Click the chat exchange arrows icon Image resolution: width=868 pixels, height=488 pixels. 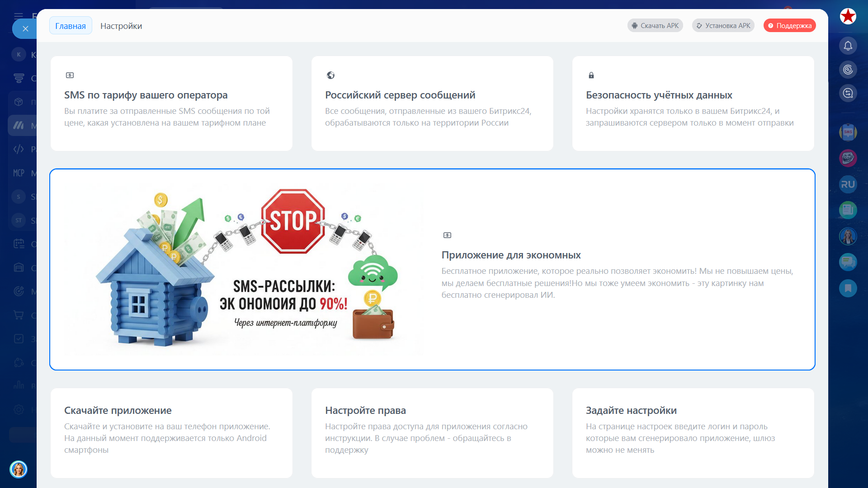point(848,93)
